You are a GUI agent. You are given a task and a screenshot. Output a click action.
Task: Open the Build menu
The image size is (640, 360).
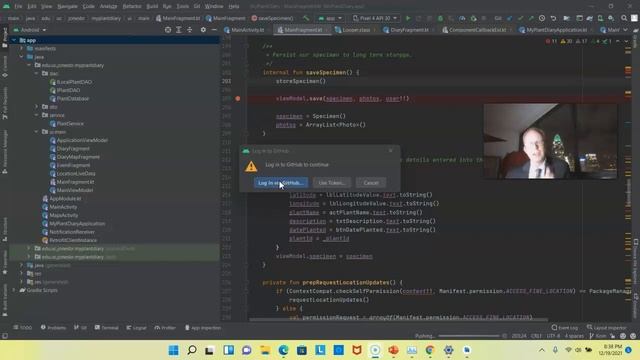point(152,6)
